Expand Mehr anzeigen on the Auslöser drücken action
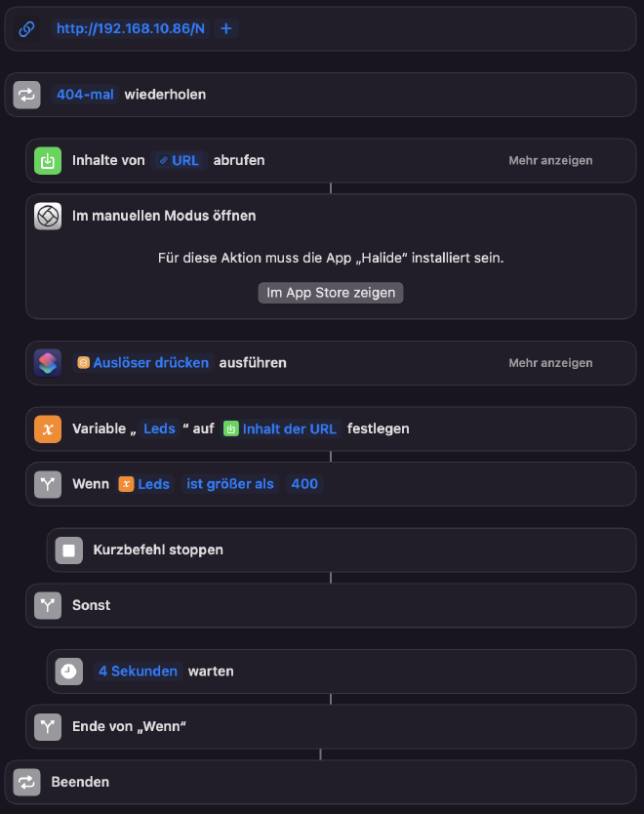 point(551,362)
